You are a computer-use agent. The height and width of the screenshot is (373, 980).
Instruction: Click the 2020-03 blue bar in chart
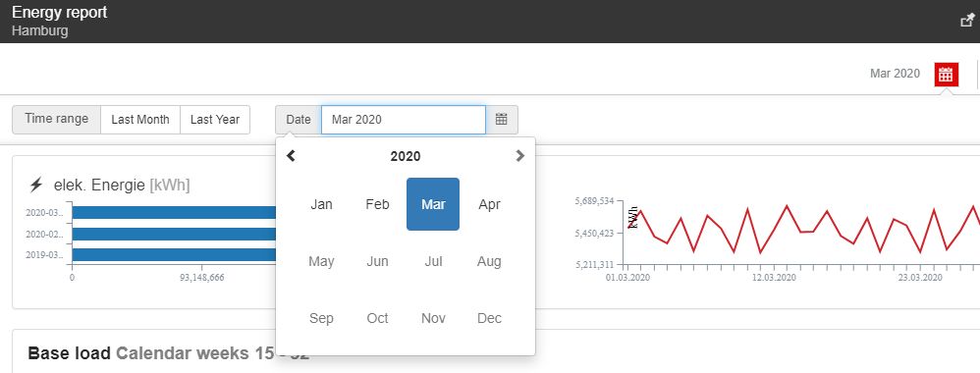pyautogui.click(x=174, y=212)
